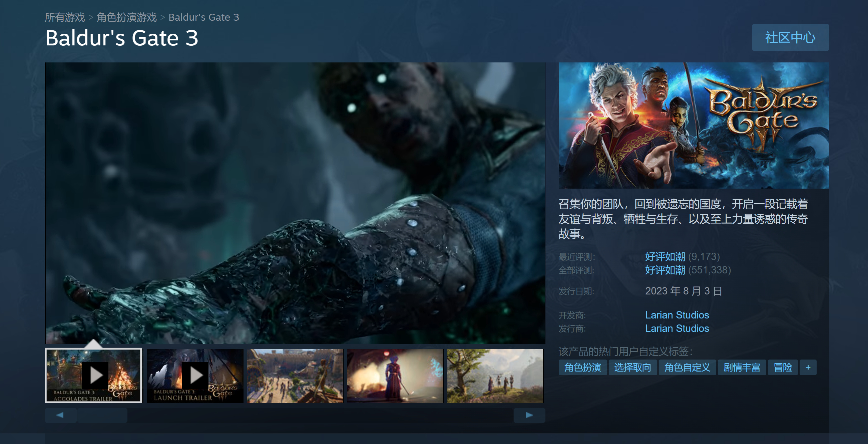The image size is (868, 444).
Task: Open the 社区中心 community hub button
Action: tap(790, 37)
